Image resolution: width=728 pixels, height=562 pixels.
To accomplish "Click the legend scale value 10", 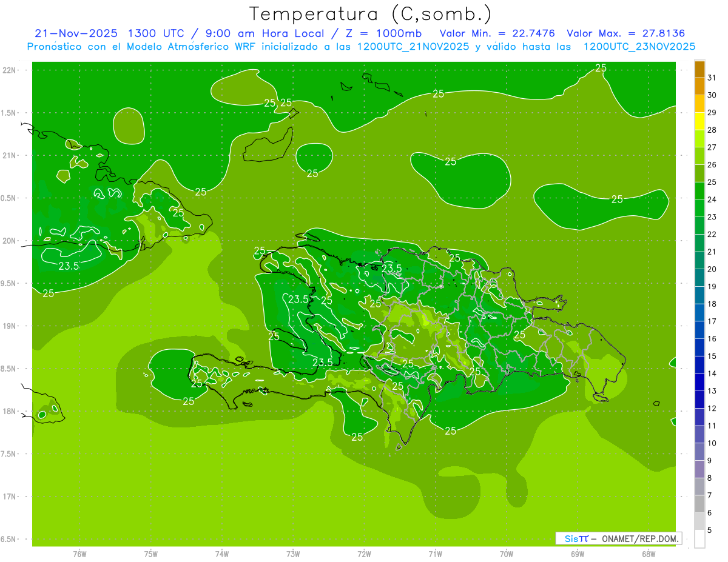I will (712, 443).
